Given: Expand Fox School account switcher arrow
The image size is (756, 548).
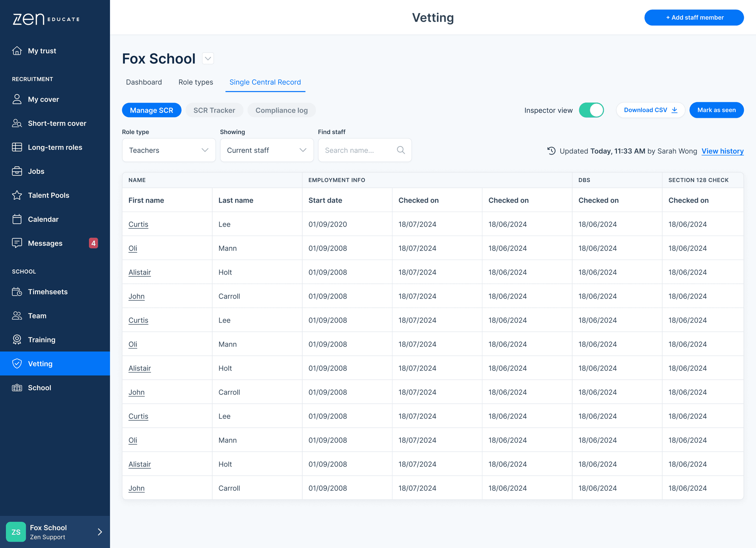Looking at the screenshot, I should coord(100,532).
